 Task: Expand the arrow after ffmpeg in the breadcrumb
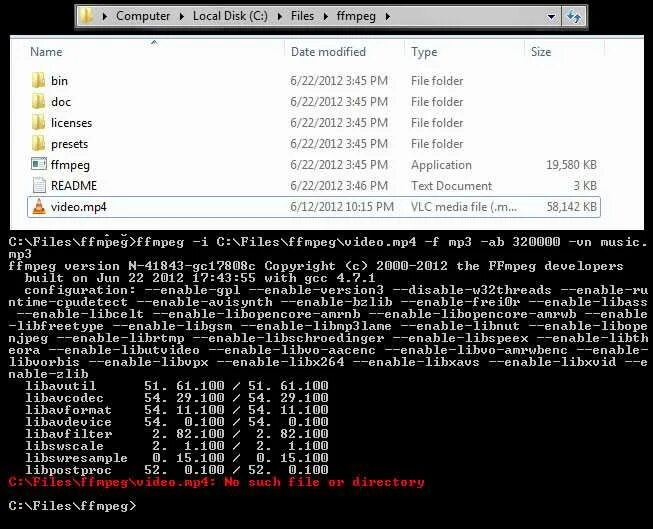pyautogui.click(x=387, y=16)
